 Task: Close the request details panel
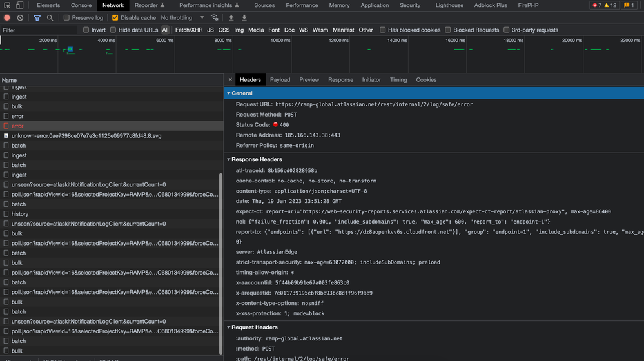230,80
